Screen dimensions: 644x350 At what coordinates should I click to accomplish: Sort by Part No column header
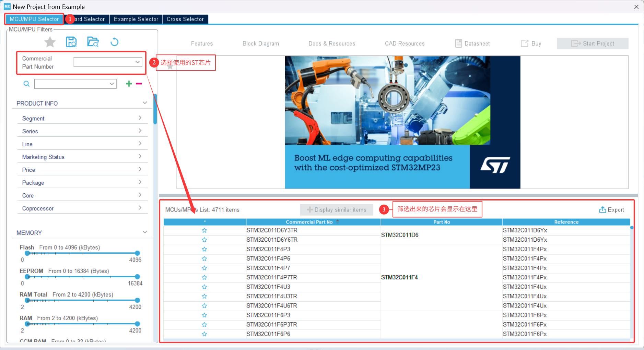tap(442, 222)
